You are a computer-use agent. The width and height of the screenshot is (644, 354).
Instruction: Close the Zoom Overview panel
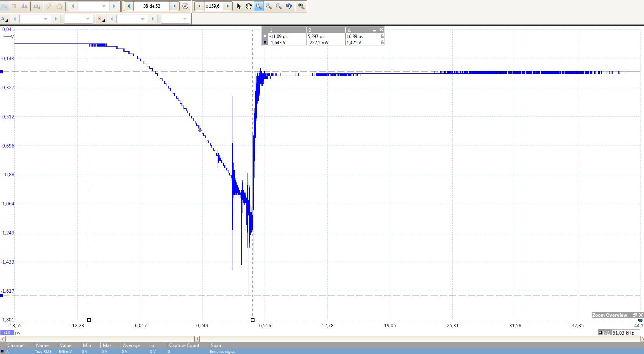click(x=641, y=315)
